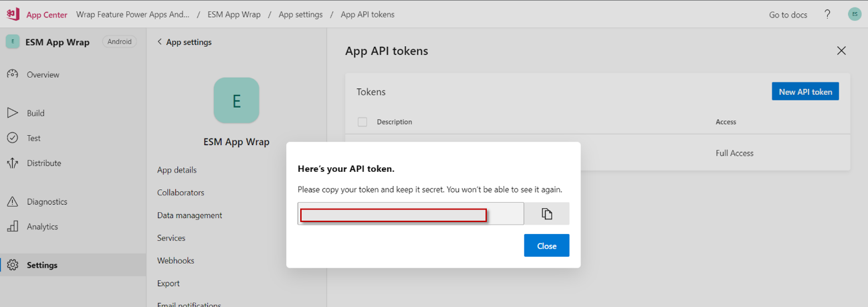Click the App settings breadcrumb
The height and width of the screenshot is (307, 868).
click(x=300, y=15)
